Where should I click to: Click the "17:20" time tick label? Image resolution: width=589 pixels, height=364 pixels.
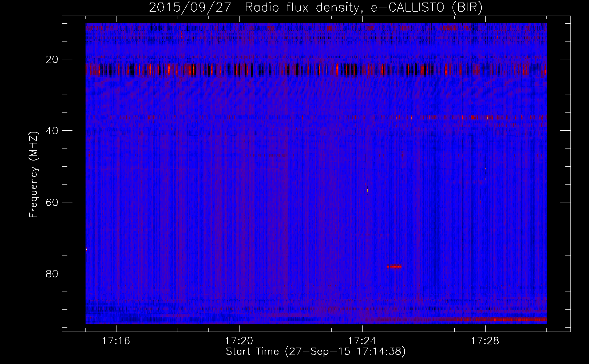point(239,341)
